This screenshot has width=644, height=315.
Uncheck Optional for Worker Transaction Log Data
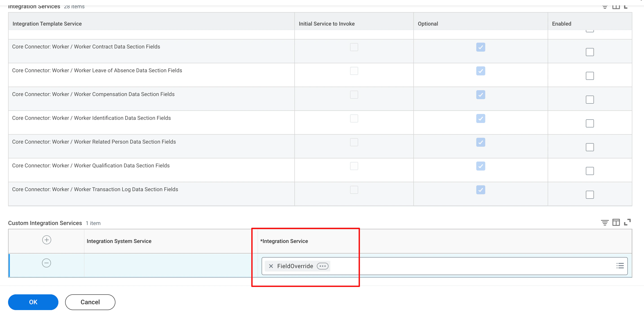coord(481,190)
